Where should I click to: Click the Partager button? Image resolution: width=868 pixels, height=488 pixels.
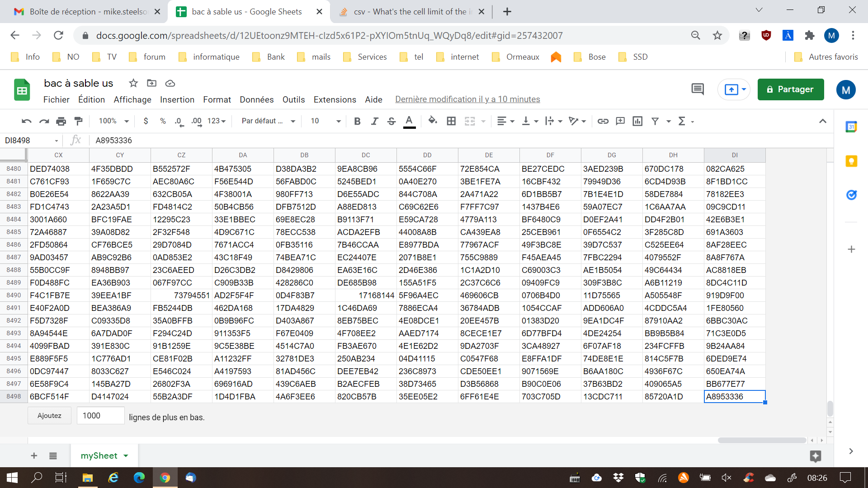coord(791,89)
